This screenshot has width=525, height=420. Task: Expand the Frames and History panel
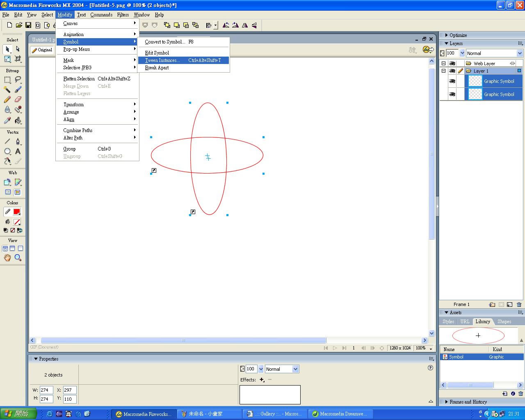[x=447, y=402]
